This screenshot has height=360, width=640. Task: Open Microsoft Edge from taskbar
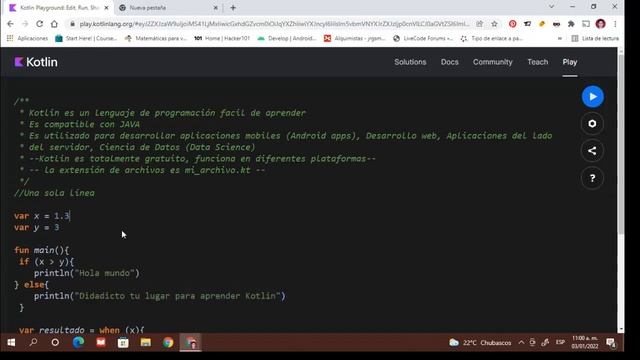78,342
